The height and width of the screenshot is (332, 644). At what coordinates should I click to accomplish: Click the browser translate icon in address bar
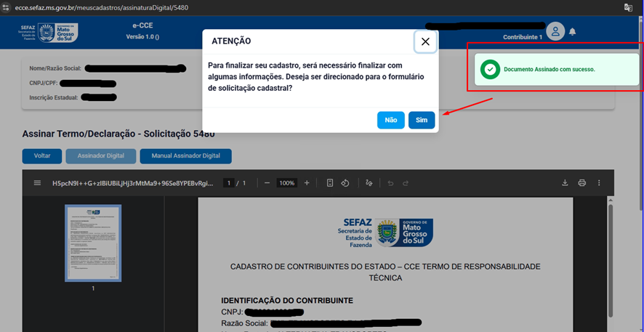pyautogui.click(x=628, y=7)
